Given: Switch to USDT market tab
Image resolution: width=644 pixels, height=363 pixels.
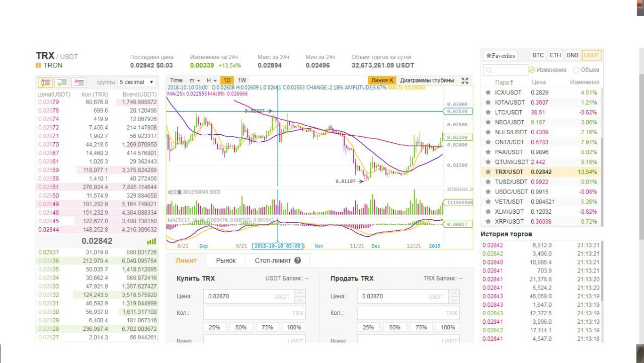Looking at the screenshot, I should click(592, 55).
